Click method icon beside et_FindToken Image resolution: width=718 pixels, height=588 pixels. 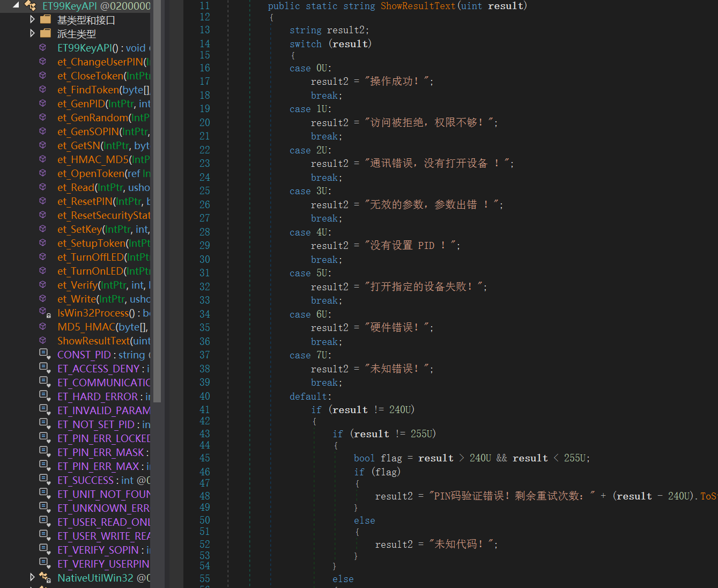click(43, 89)
